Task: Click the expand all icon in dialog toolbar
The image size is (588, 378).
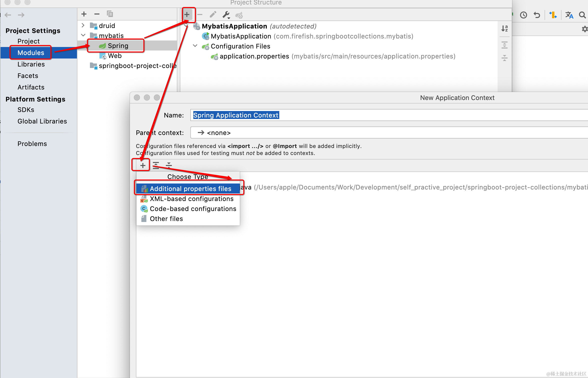Action: pos(156,165)
